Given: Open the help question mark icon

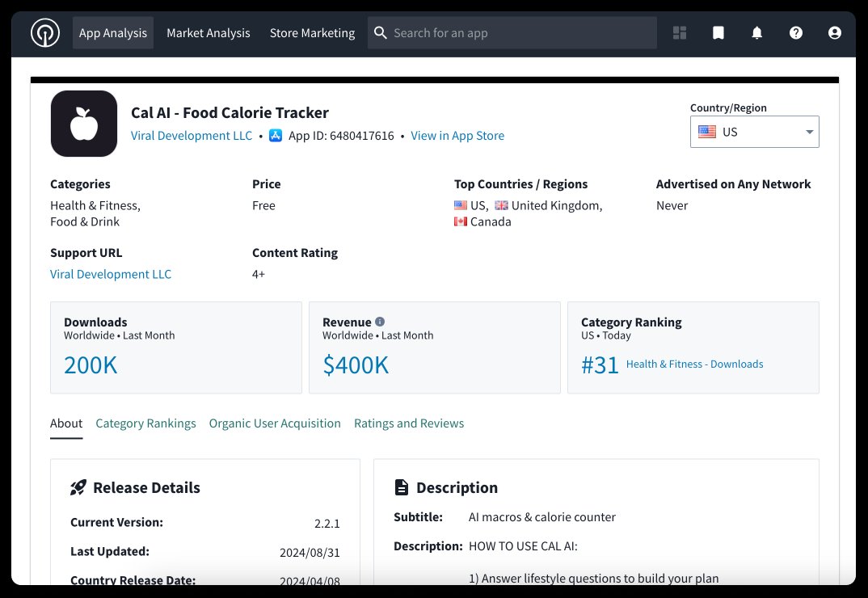Looking at the screenshot, I should click(796, 33).
